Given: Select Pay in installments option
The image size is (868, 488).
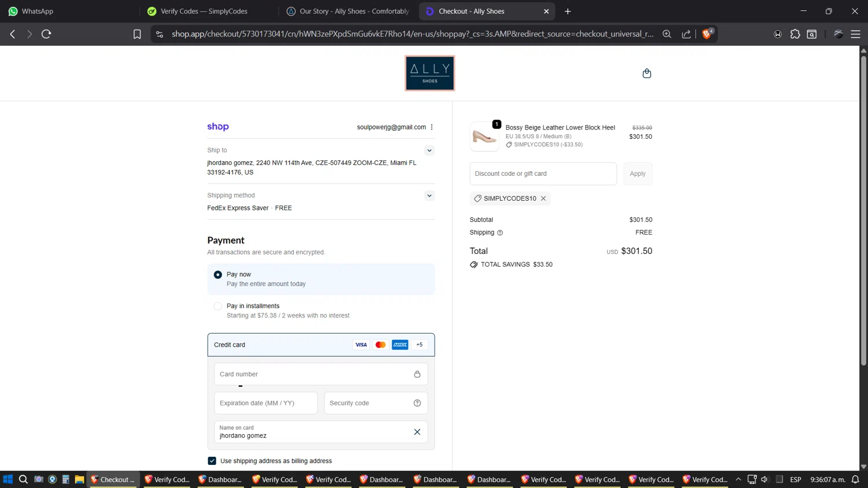Looking at the screenshot, I should tap(321, 310).
